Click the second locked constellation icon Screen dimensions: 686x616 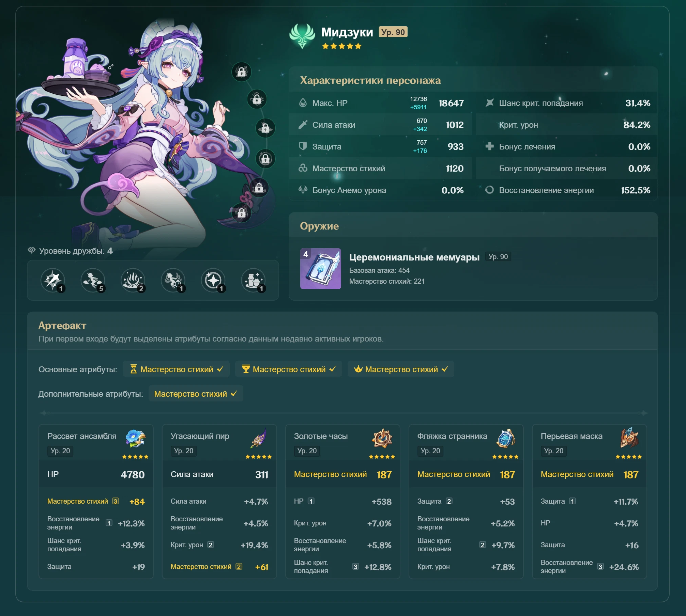[x=257, y=99]
